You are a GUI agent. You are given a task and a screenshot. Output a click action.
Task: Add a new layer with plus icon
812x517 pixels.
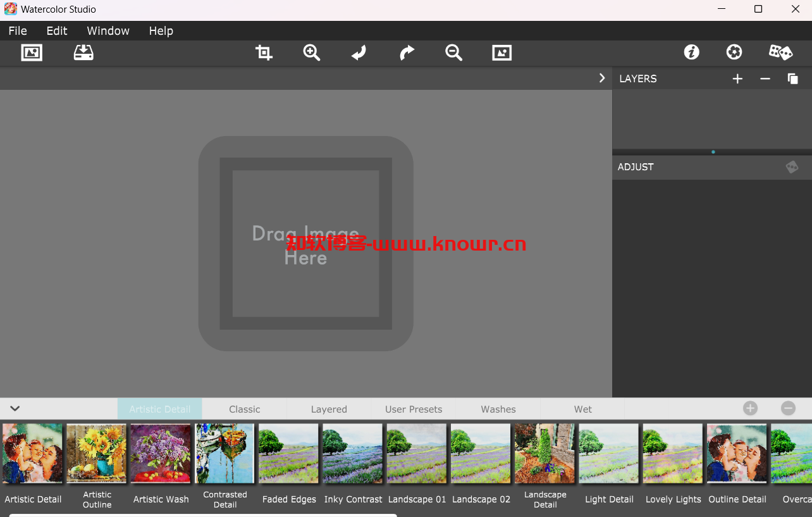tap(737, 78)
